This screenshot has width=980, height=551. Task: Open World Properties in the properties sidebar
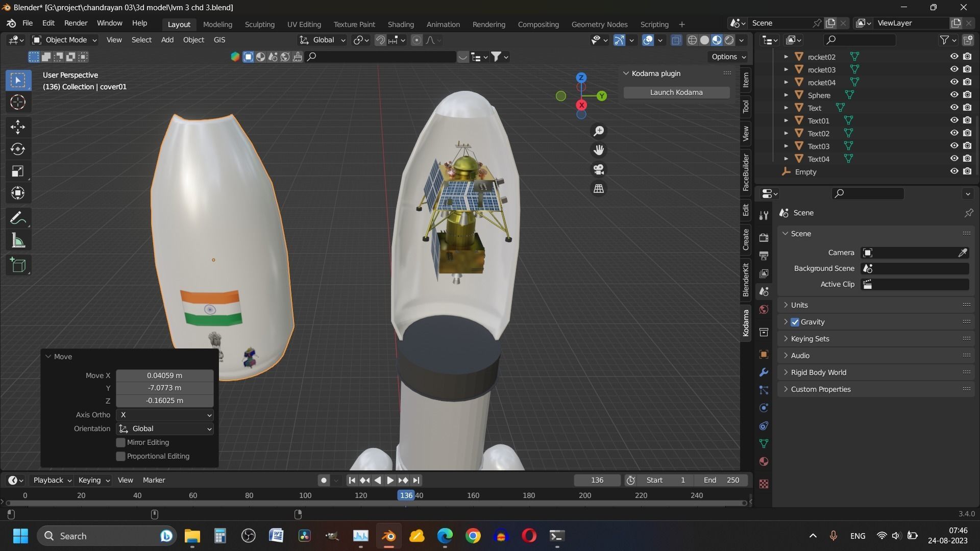pyautogui.click(x=764, y=309)
